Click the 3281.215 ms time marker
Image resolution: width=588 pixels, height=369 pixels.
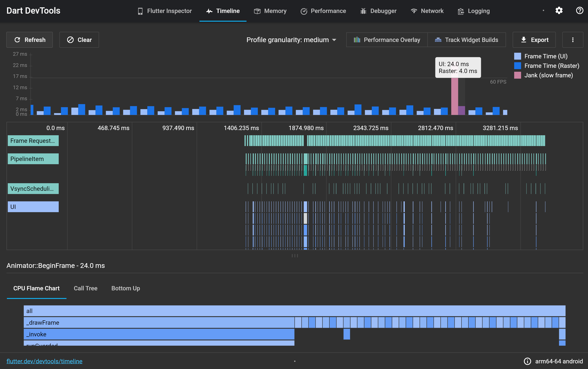coord(500,128)
